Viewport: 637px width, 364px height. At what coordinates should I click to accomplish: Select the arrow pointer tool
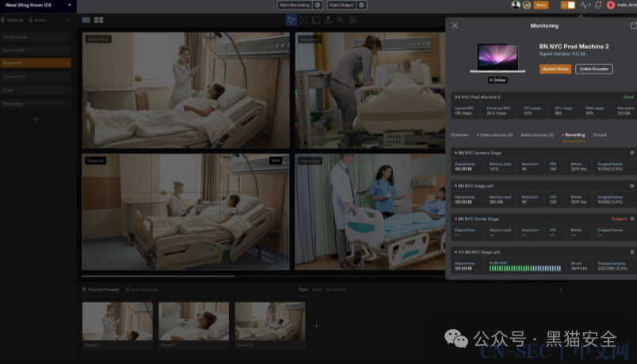[291, 20]
